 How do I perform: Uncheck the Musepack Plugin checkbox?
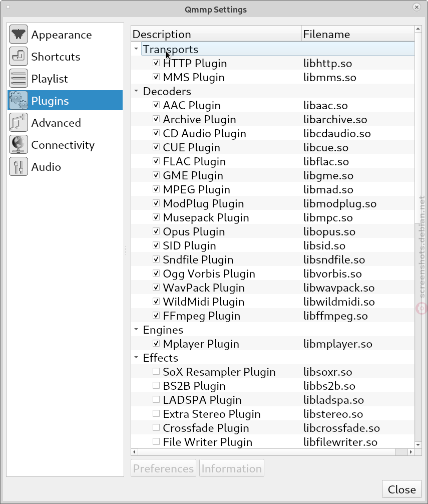click(156, 217)
